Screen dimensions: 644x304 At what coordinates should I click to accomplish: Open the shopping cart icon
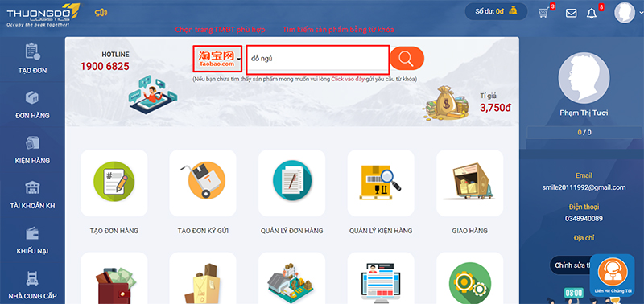[544, 13]
